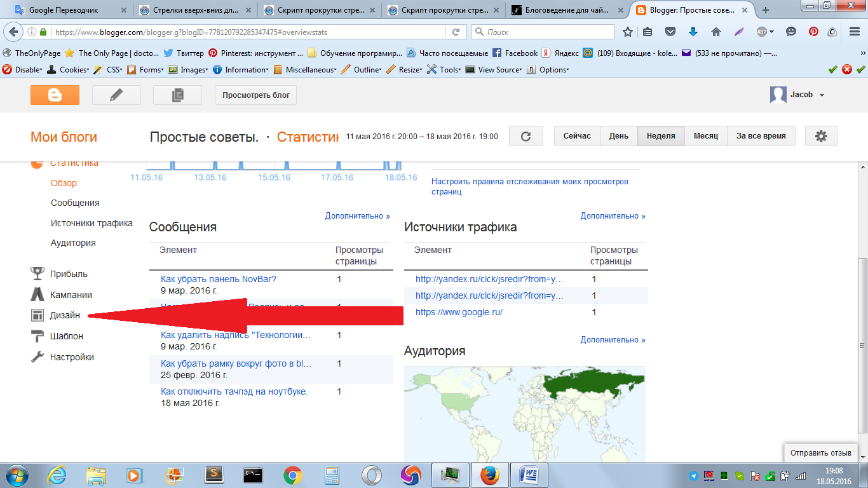The width and height of the screenshot is (868, 488).
Task: Click the Pinterest toolbar button icon
Action: [813, 32]
